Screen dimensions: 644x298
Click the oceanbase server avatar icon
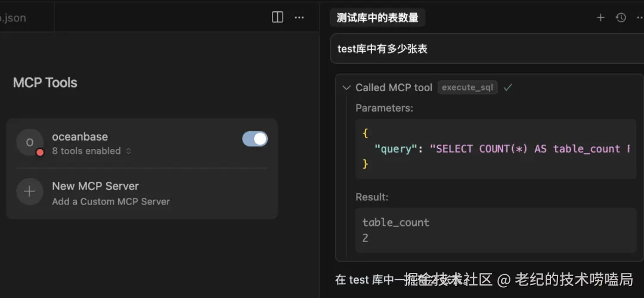[x=30, y=142]
